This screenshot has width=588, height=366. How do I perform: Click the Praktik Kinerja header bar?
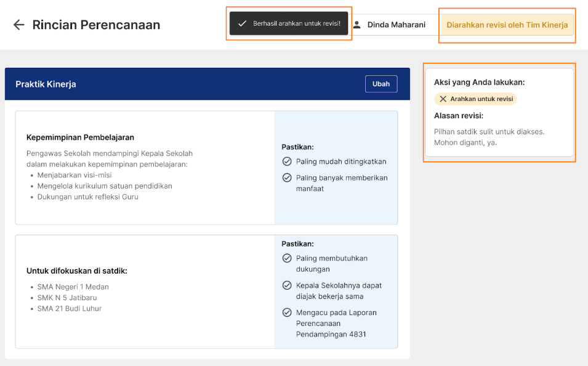pyautogui.click(x=207, y=84)
